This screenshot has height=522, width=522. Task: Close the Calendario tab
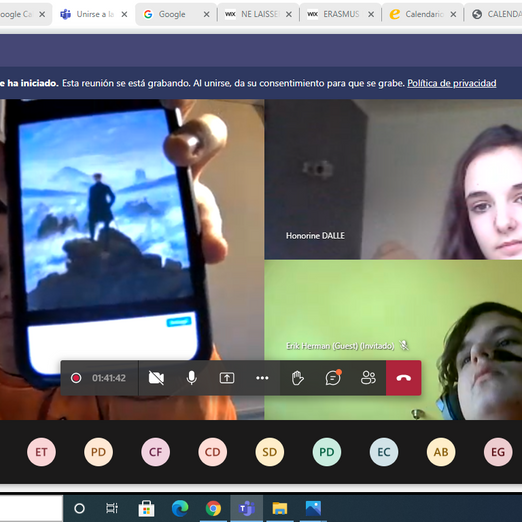pyautogui.click(x=453, y=14)
